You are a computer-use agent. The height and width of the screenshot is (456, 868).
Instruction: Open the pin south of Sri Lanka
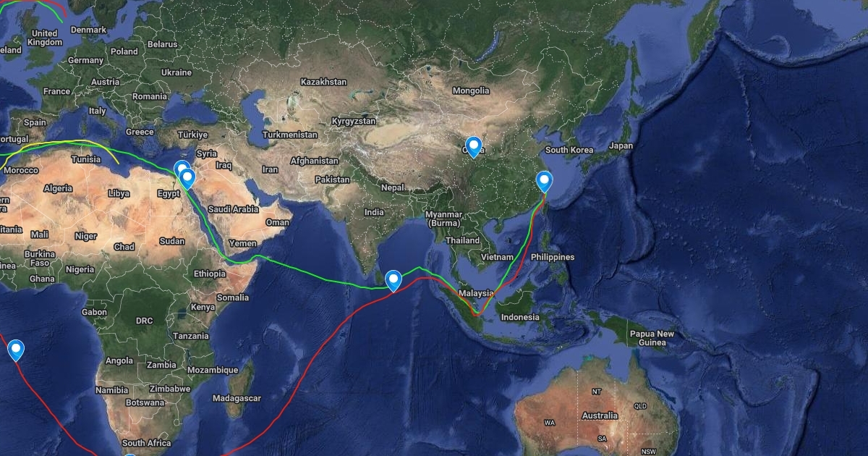point(393,280)
